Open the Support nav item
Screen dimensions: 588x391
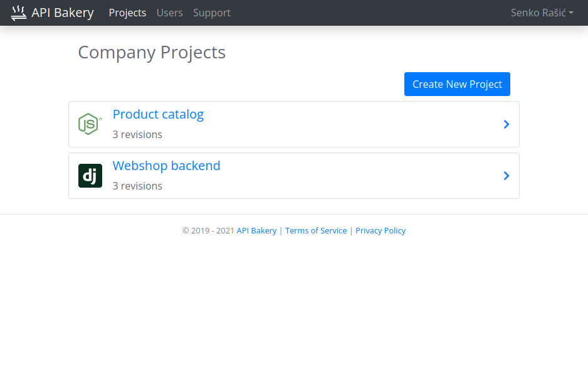212,13
